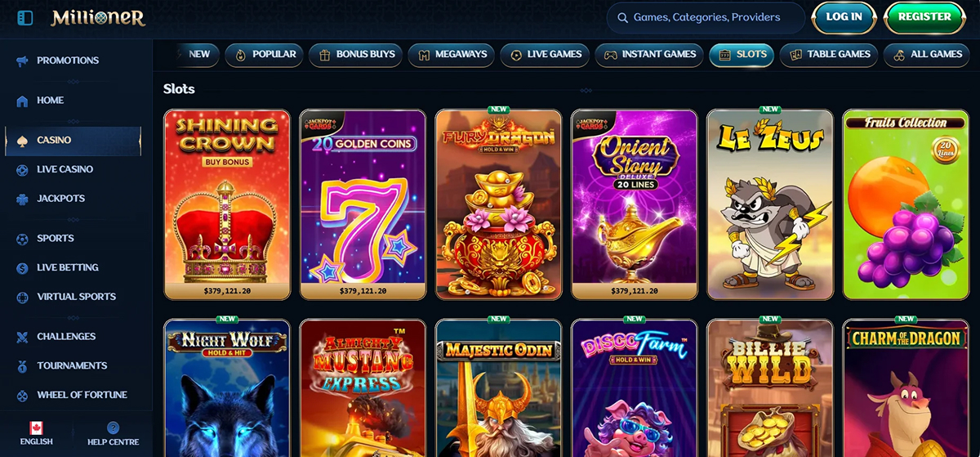
Task: Select the Megaways category tab
Action: pyautogui.click(x=453, y=55)
